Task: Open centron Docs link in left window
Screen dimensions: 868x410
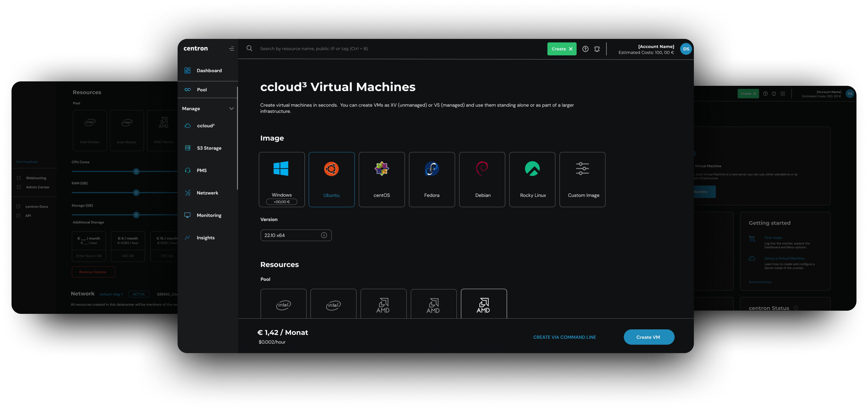Action: 32,207
